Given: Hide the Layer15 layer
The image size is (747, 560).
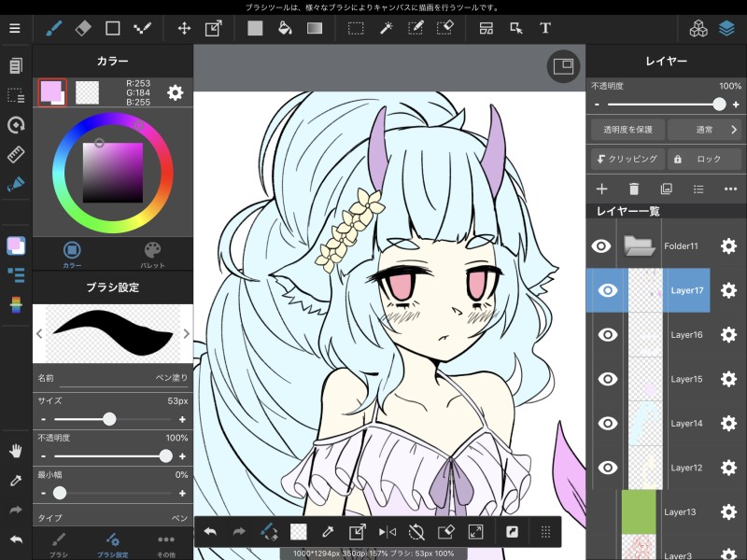Looking at the screenshot, I should click(x=608, y=379).
